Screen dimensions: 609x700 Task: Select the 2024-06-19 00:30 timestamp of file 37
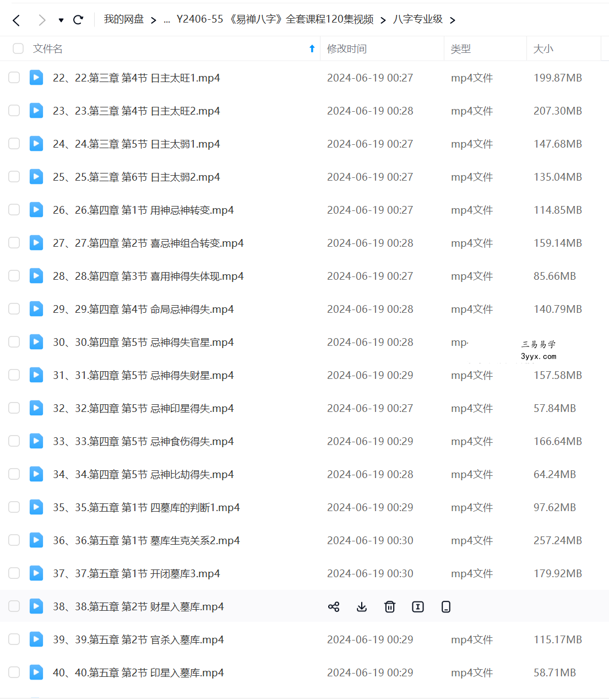[370, 574]
